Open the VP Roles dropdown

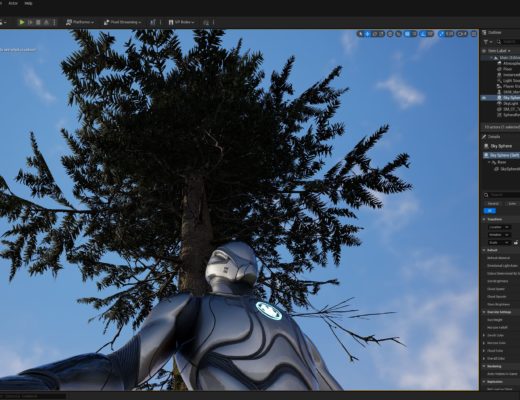pos(181,22)
